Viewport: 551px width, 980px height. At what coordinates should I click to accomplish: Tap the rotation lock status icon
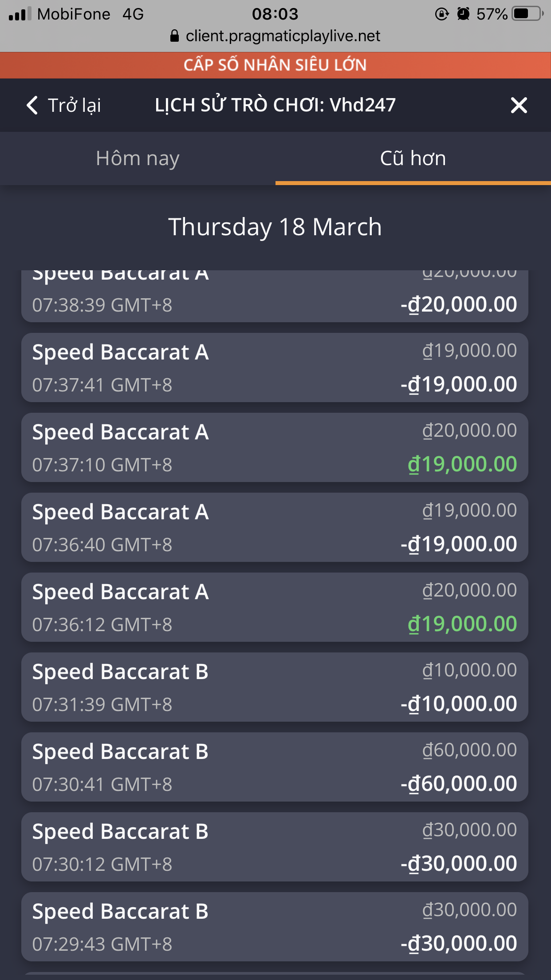442,14
